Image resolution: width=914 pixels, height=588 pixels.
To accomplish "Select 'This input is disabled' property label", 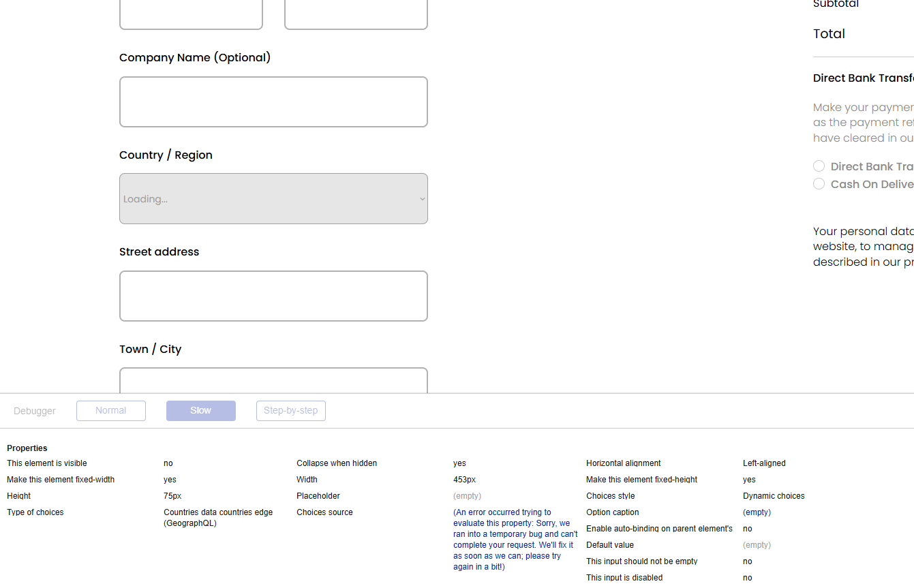I will tap(624, 578).
